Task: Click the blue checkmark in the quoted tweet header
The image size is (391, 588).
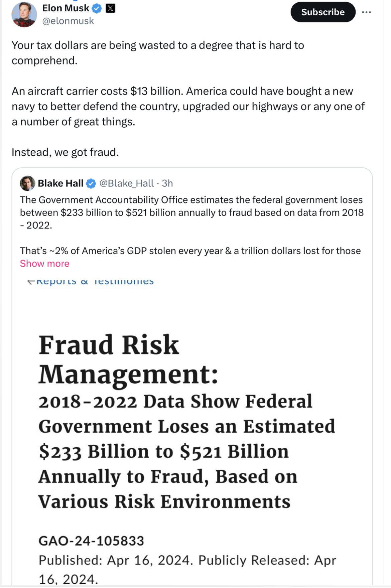Action: [91, 183]
